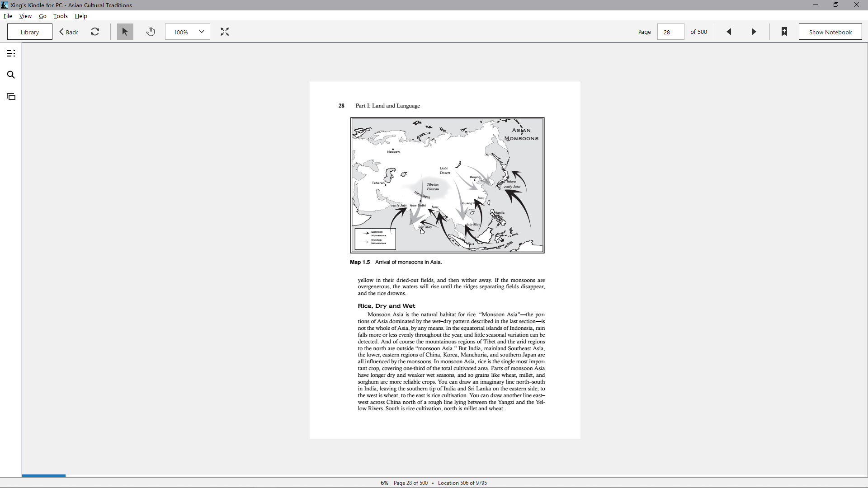Close the Kindle window
This screenshot has height=488, width=868.
tap(857, 5)
